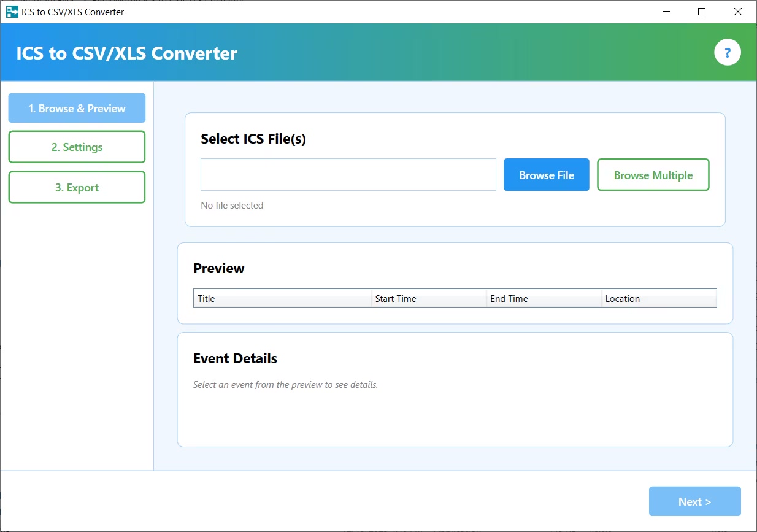Image resolution: width=757 pixels, height=532 pixels.
Task: Select the End Time column header
Action: click(x=544, y=299)
